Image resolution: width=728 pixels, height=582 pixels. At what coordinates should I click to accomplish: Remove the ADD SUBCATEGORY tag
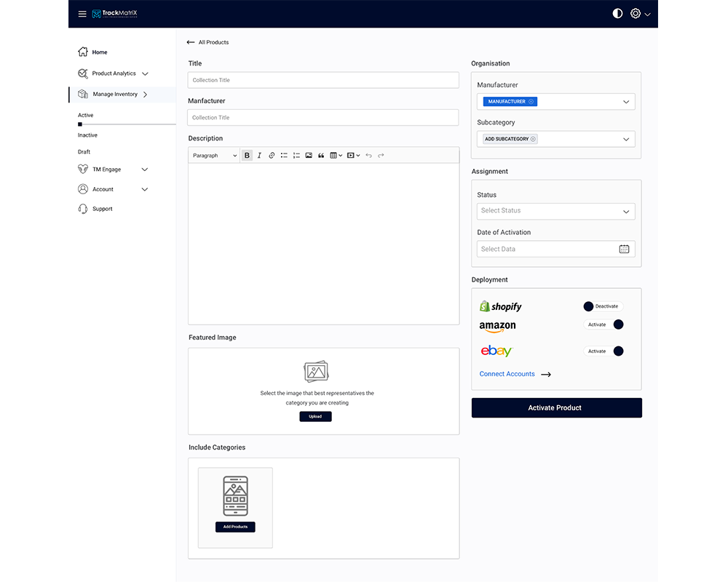tap(533, 139)
